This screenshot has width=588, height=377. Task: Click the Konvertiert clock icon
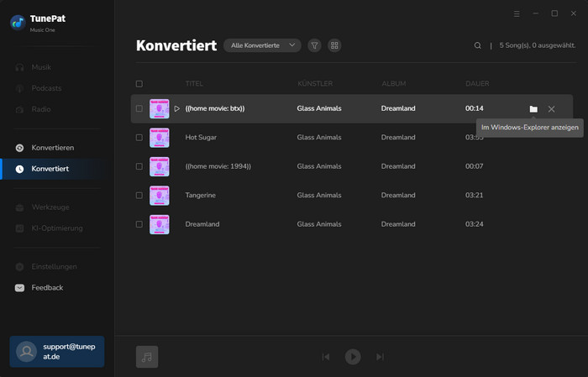[x=19, y=169]
